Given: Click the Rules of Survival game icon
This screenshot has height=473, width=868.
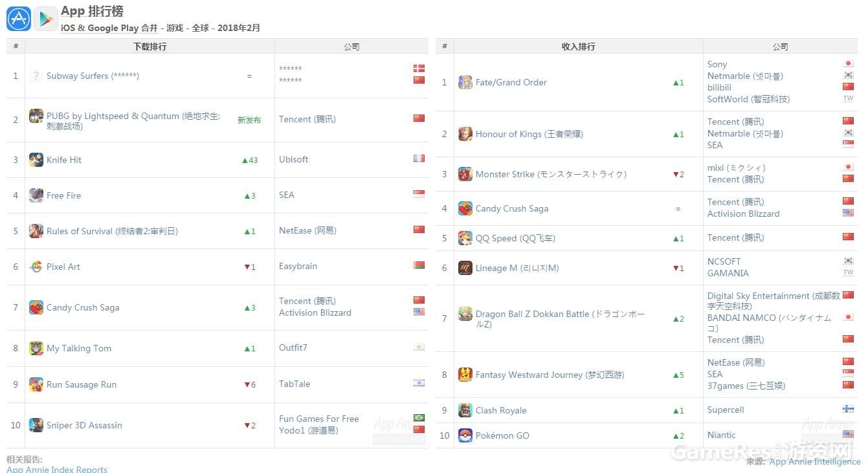Looking at the screenshot, I should tap(36, 231).
